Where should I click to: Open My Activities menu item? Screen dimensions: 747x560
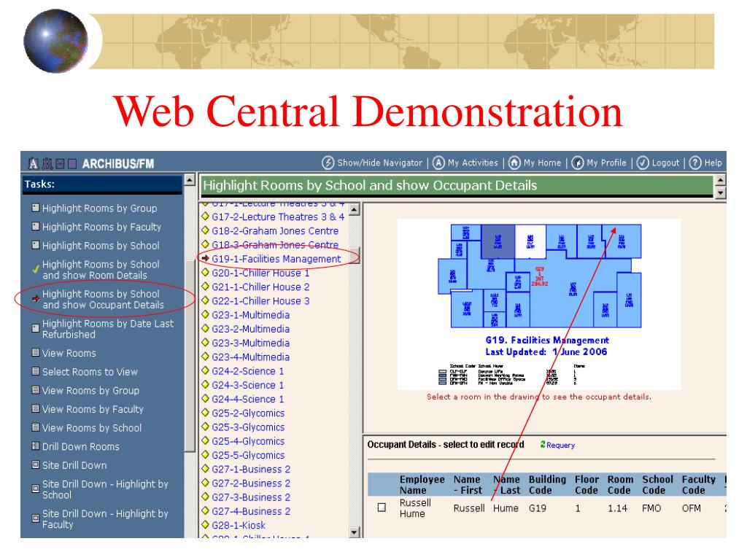pos(473,163)
